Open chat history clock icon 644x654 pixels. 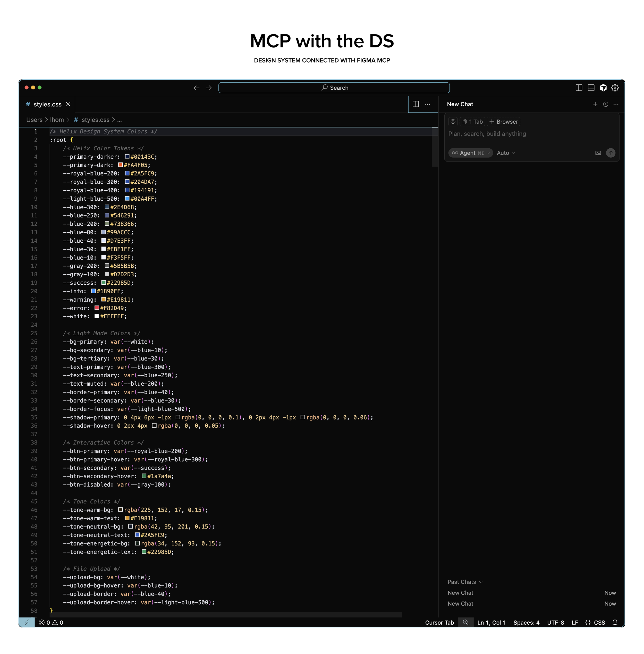point(605,104)
